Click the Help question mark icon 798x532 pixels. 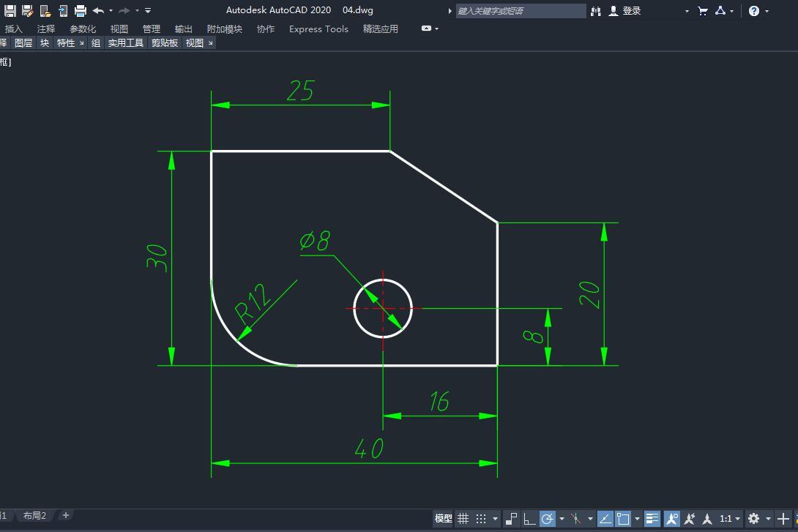pyautogui.click(x=754, y=11)
